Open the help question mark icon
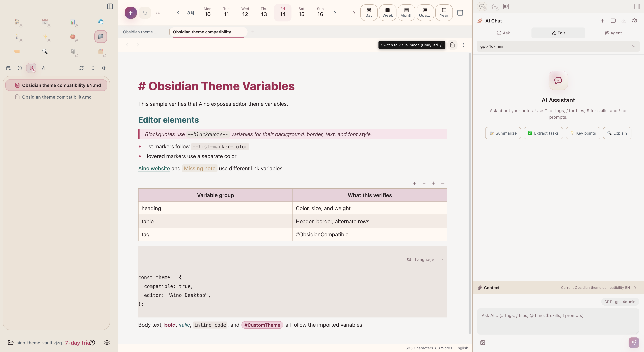Viewport: 644px width, 352px height. pyautogui.click(x=93, y=342)
